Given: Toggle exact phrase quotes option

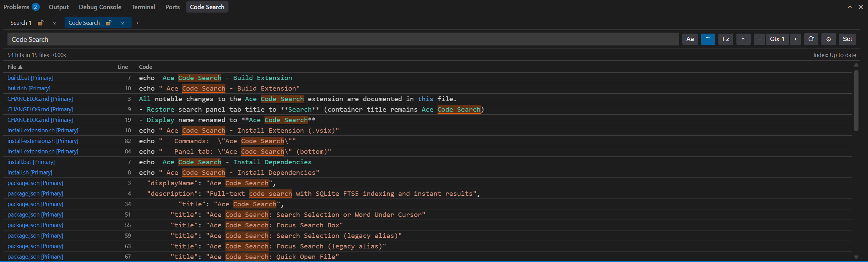Looking at the screenshot, I should pos(708,39).
